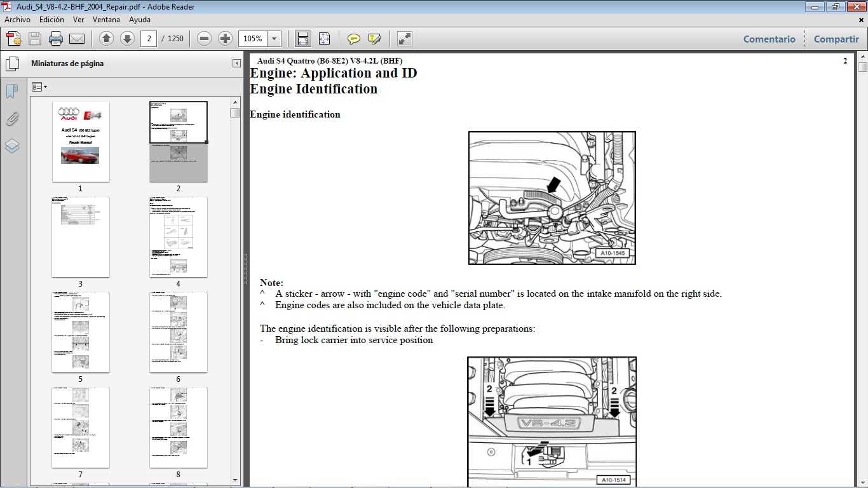Click "Bring lock carrier into service position" text
Viewport: 868px width, 488px height.
coord(354,340)
